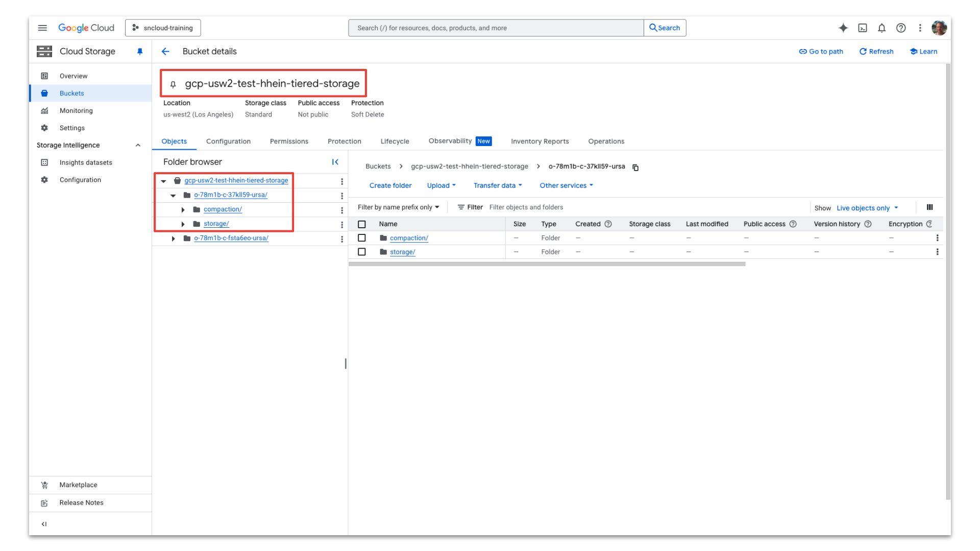This screenshot has height=551, width=980.
Task: Check the storage/ folder row checkbox
Action: 362,251
